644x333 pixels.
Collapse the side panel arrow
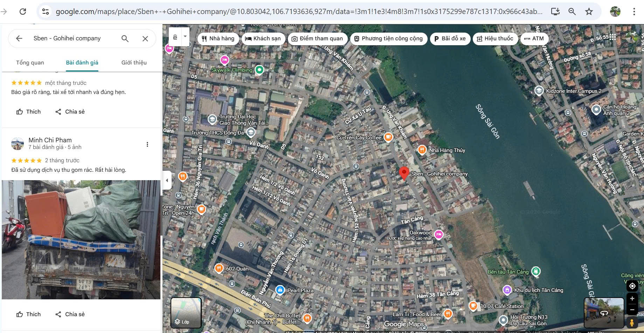167,180
